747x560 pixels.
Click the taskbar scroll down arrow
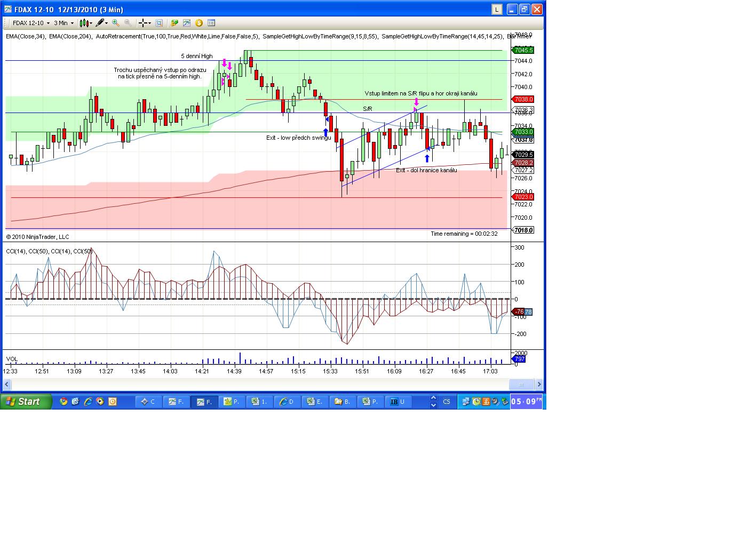tap(433, 405)
